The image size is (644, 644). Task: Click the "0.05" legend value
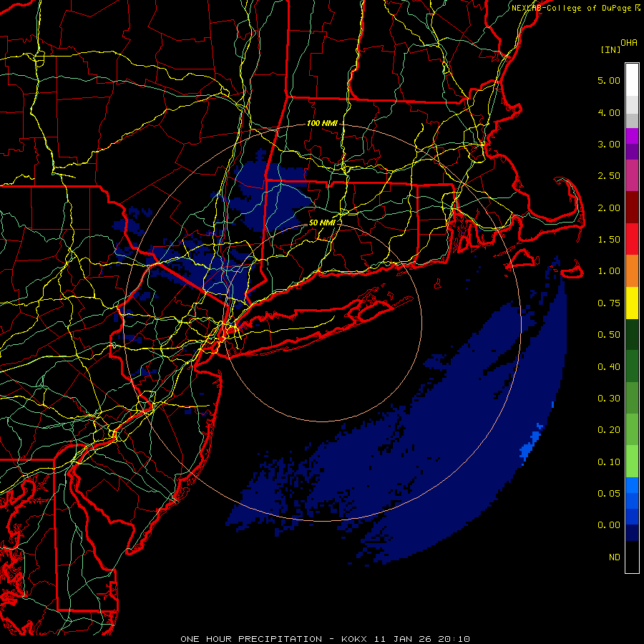click(x=609, y=494)
